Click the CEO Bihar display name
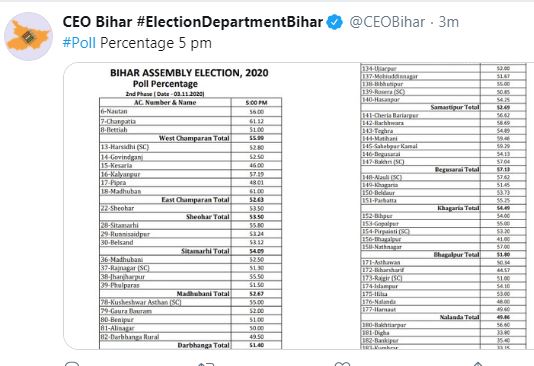 pyautogui.click(x=97, y=22)
